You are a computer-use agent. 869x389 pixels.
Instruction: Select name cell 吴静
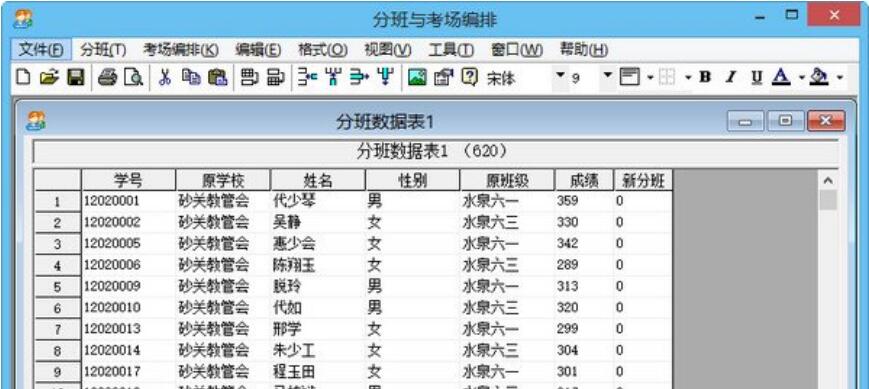318,223
